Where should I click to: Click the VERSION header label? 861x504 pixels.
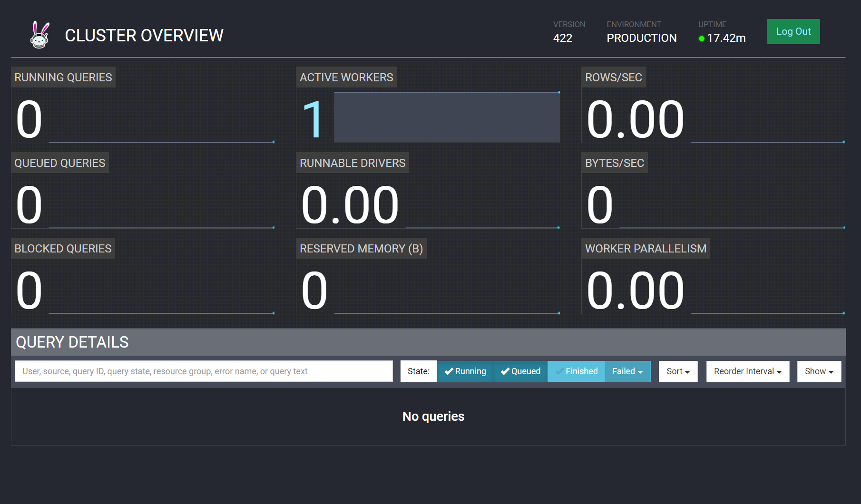pyautogui.click(x=569, y=24)
